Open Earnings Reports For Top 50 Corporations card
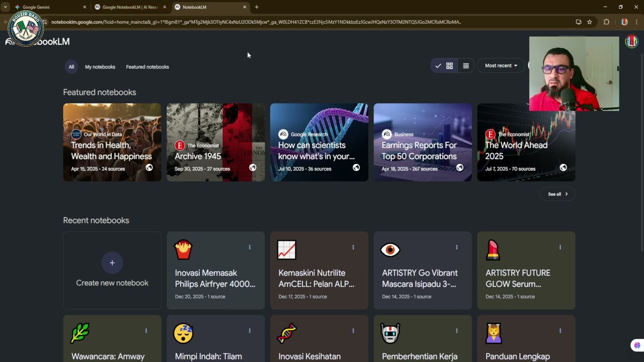The image size is (644, 362). (423, 142)
